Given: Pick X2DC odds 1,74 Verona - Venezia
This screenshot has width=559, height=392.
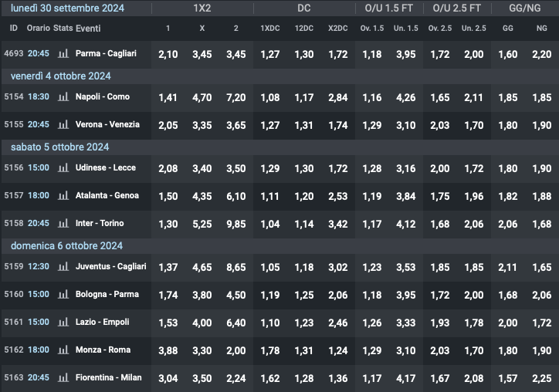Looking at the screenshot, I should point(338,126).
